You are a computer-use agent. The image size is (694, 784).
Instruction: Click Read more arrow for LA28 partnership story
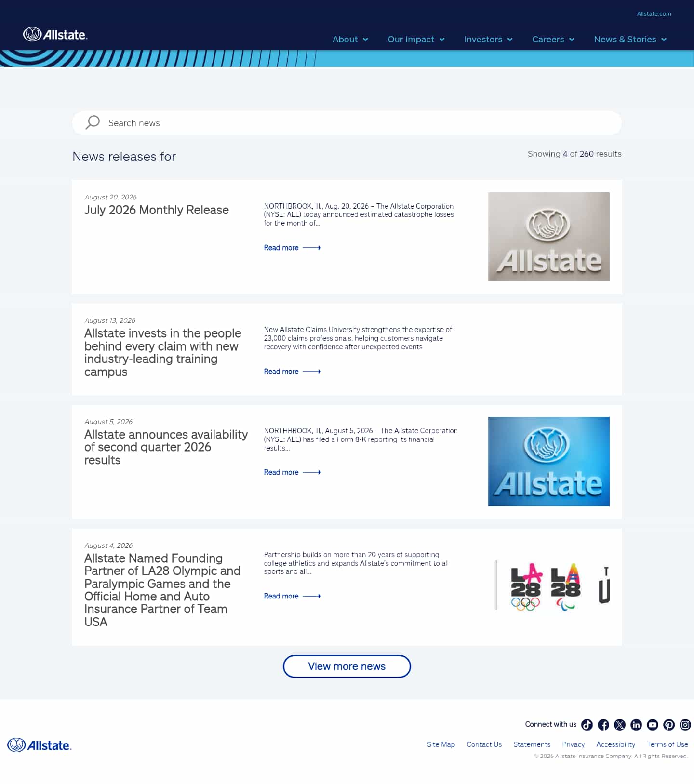pos(312,596)
